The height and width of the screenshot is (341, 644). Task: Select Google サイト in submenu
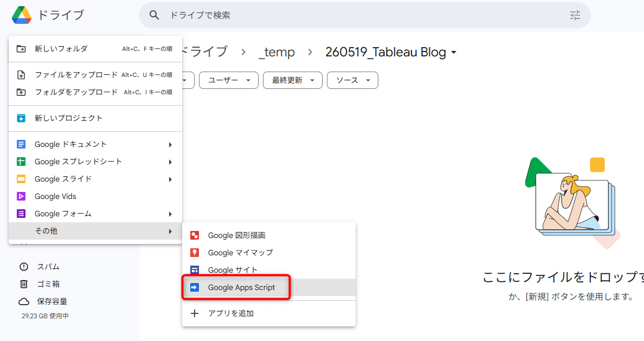[269, 270]
